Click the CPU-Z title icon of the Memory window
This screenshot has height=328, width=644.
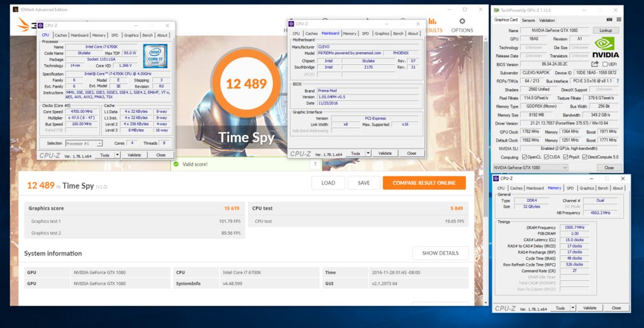496,178
